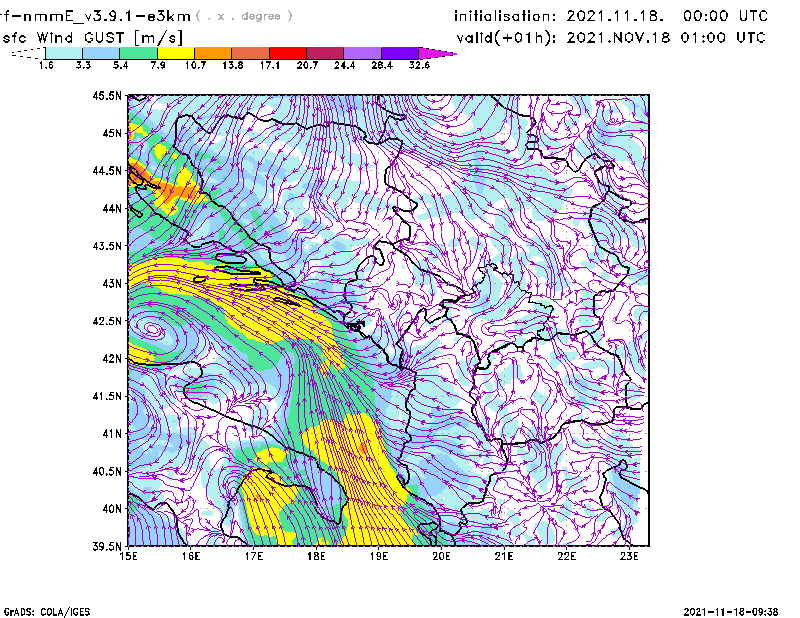Select the yellow 7.9–10.7 legend swatch

pos(176,53)
